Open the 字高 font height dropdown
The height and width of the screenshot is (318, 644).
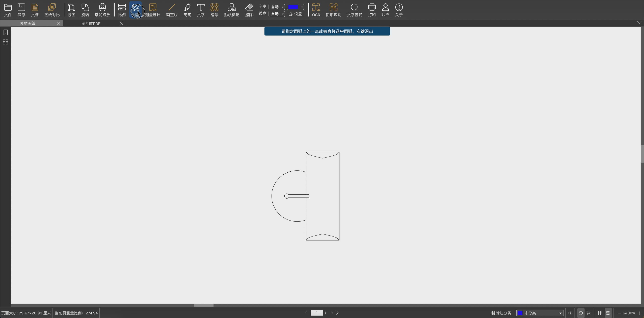(277, 7)
